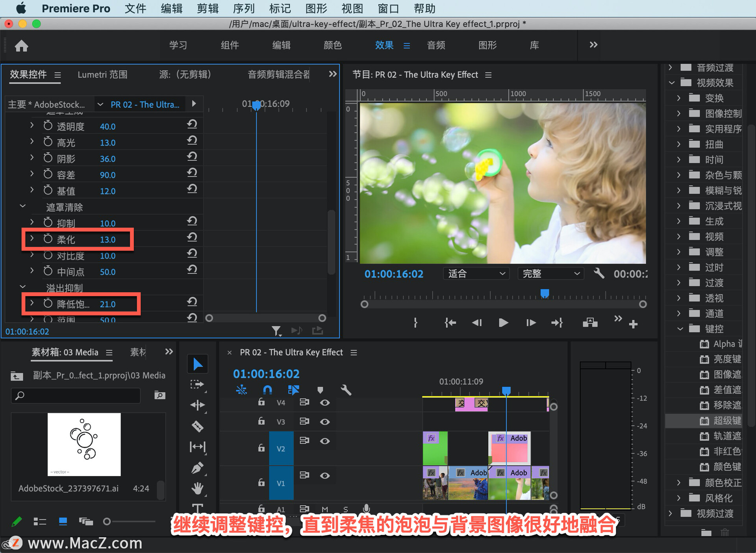Click the program monitor playhead slider
756x553 pixels.
coord(545,293)
